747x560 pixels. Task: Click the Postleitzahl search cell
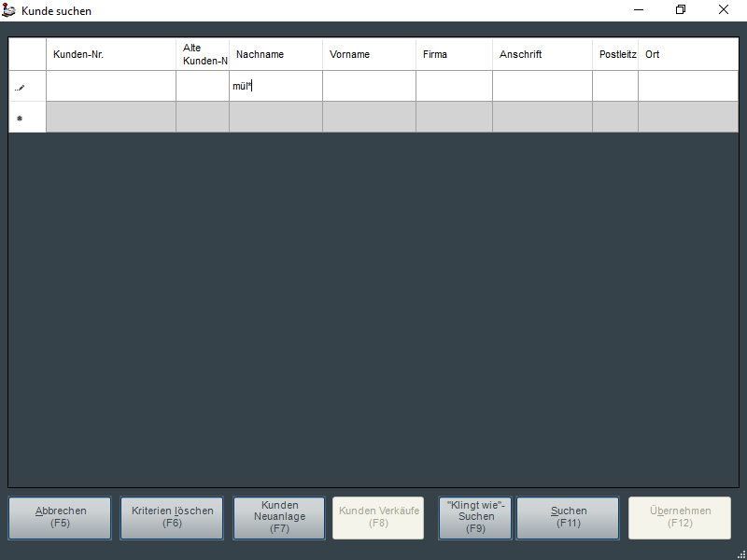click(615, 87)
